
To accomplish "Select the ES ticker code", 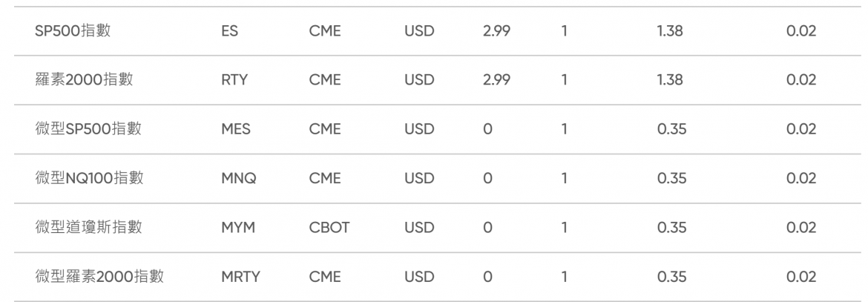I will click(229, 32).
